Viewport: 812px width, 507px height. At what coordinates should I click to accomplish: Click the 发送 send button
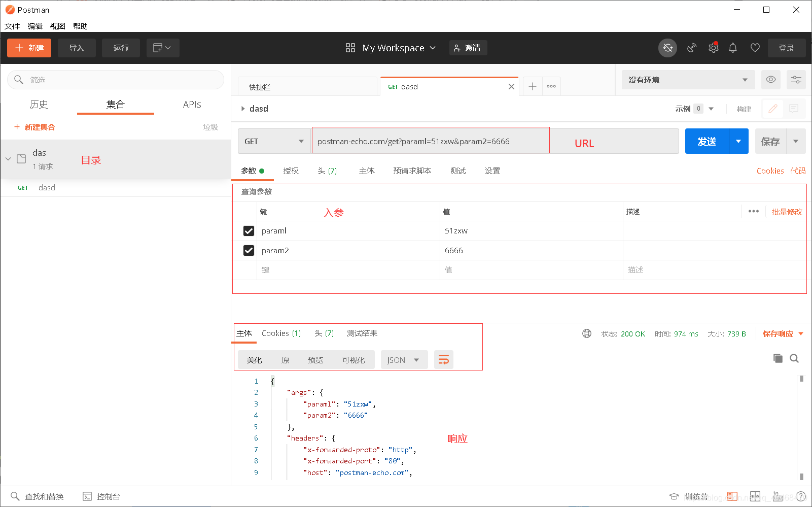pos(707,141)
